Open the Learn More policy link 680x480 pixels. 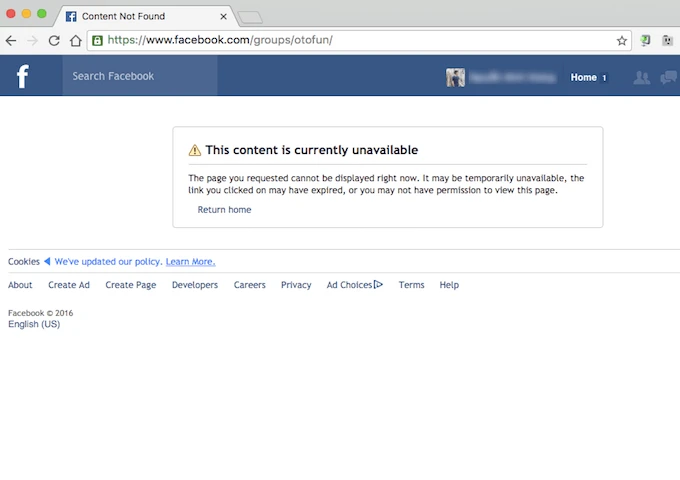pos(190,262)
